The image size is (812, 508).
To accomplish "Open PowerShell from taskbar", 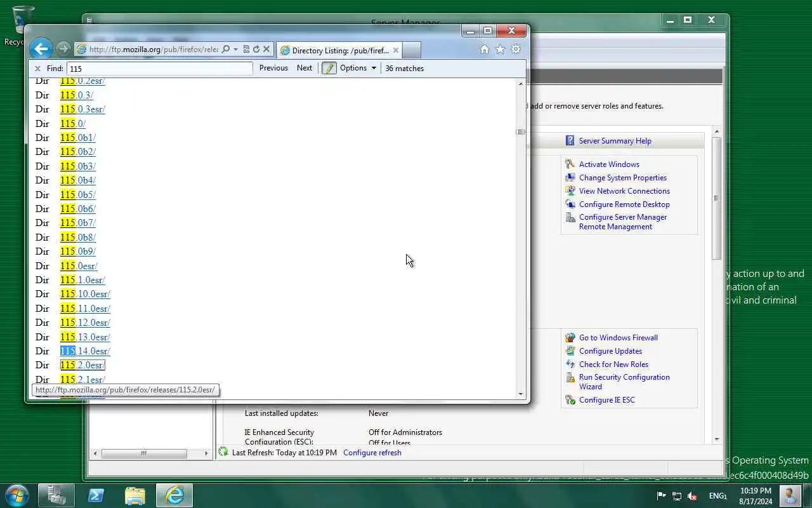I will [96, 495].
